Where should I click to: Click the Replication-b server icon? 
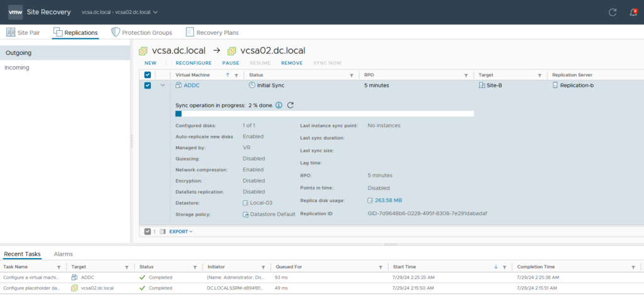pyautogui.click(x=555, y=85)
